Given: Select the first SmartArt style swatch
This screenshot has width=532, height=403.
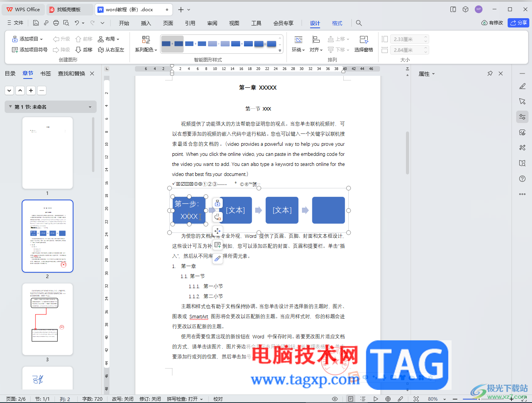Looking at the screenshot, I should 172,44.
